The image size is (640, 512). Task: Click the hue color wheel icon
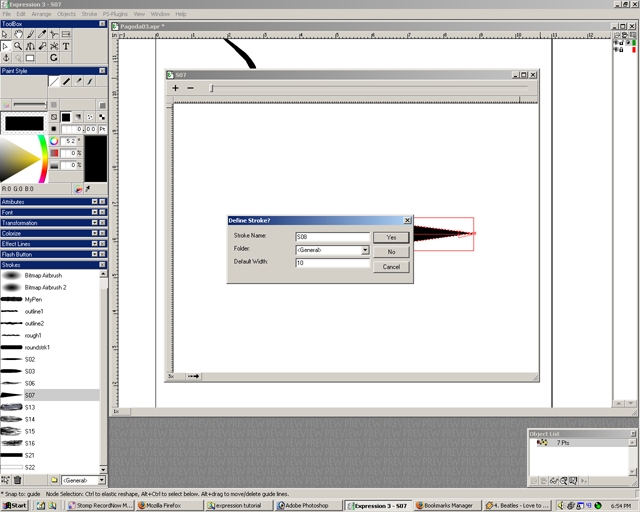click(54, 141)
